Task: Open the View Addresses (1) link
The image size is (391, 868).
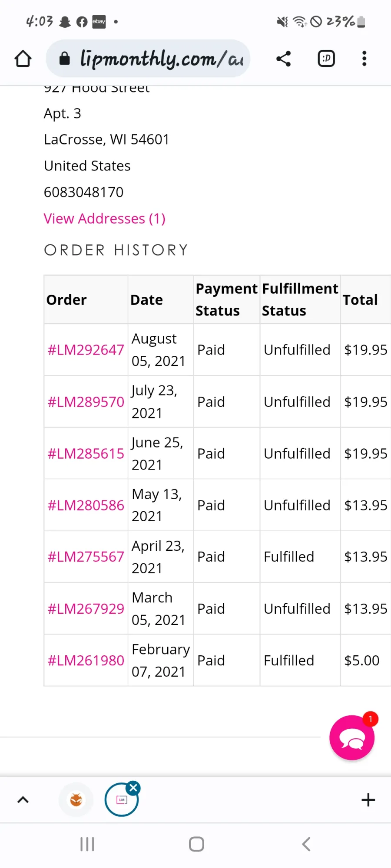Action: pos(104,219)
